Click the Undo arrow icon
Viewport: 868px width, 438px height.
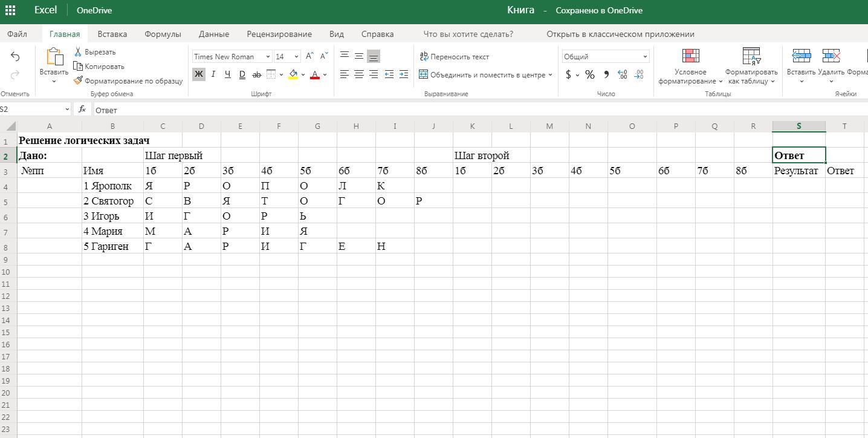[15, 56]
